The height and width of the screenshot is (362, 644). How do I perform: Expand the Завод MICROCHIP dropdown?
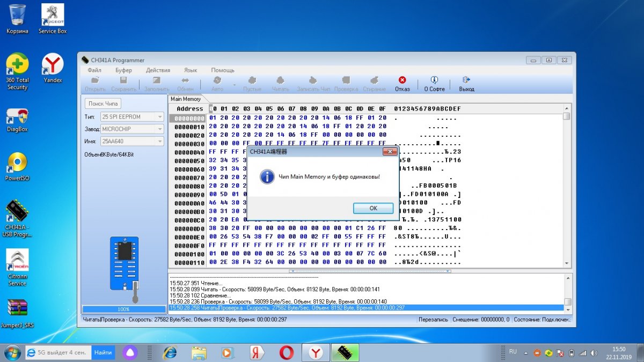tap(160, 129)
